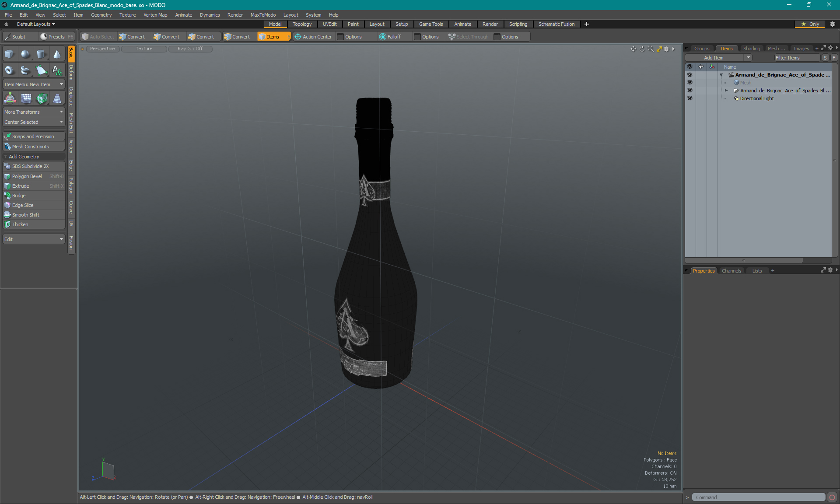Select the Cone primitive tool
Image resolution: width=840 pixels, height=504 pixels.
[x=57, y=54]
